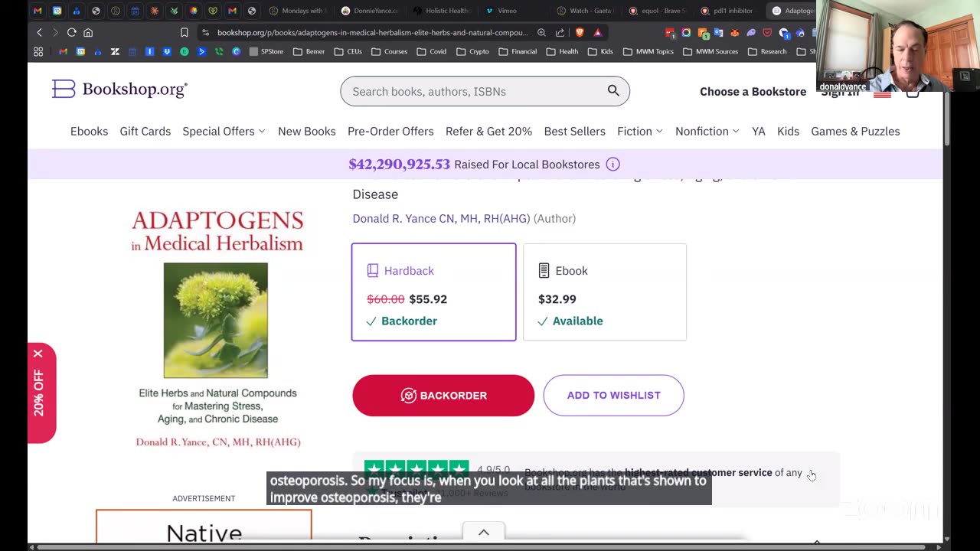Close the 20% OFF side banner
The height and width of the screenshot is (551, 980).
38,354
